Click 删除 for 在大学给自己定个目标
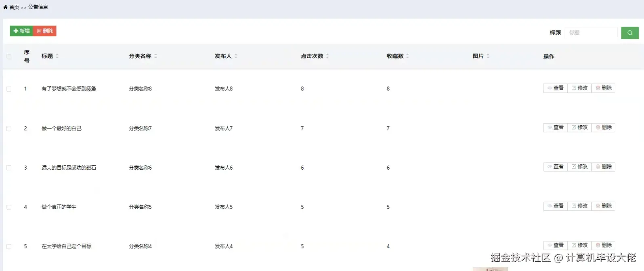Screen dimensions: 644x271 click(604, 245)
